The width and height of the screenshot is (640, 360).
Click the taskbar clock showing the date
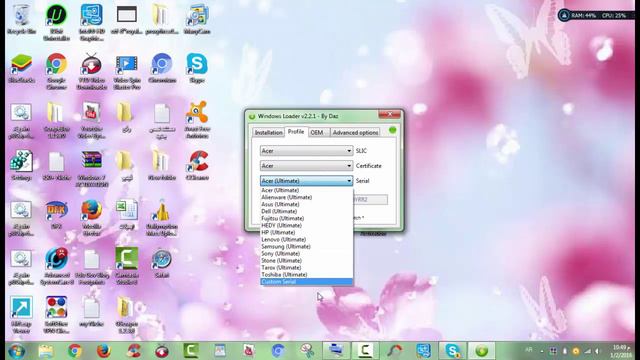[620, 351]
